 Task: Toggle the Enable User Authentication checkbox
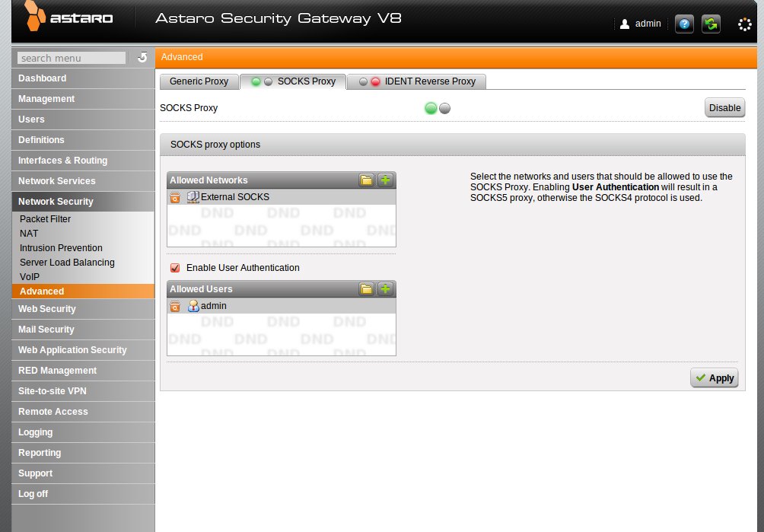tap(175, 268)
